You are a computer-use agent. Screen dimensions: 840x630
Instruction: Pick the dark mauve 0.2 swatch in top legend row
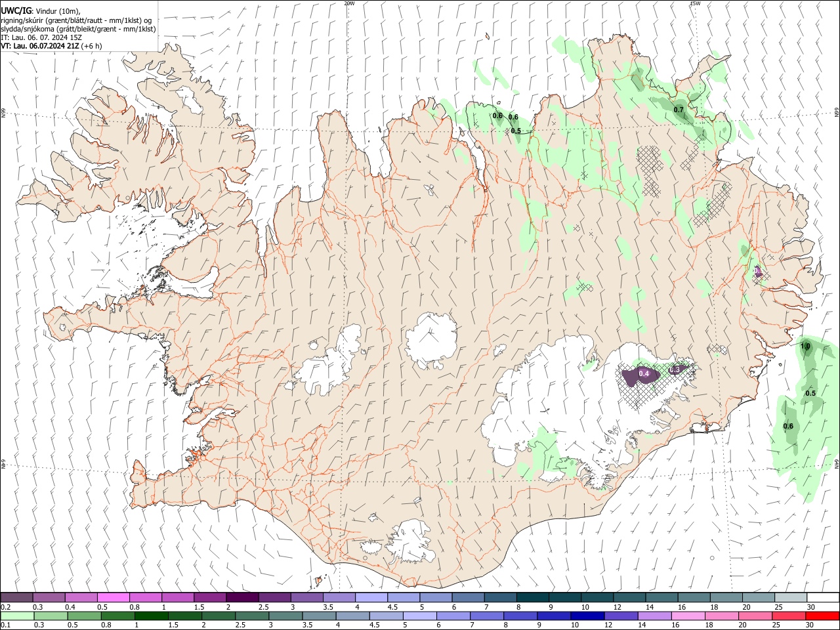[16, 597]
